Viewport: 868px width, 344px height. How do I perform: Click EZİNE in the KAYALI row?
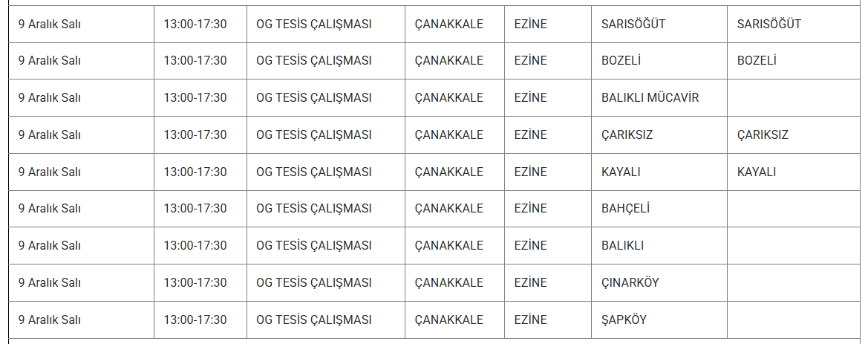point(530,172)
